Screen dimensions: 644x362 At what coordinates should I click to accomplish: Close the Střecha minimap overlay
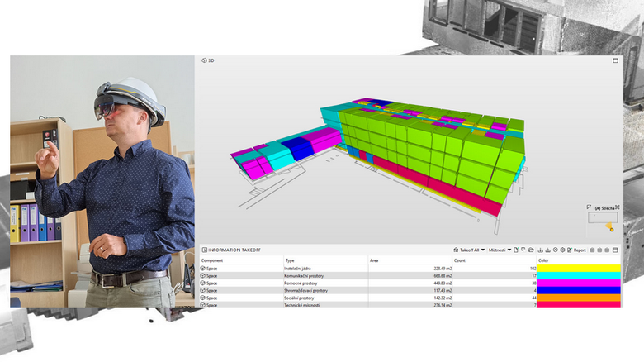pos(618,207)
